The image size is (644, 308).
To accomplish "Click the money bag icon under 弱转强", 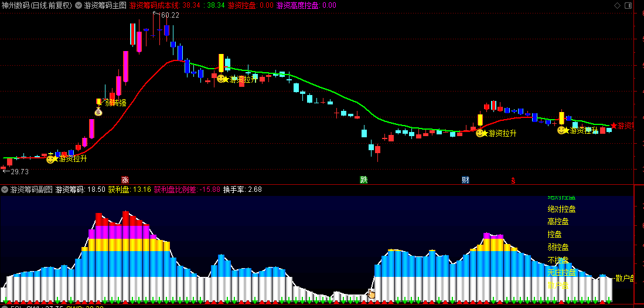I will pos(98,111).
